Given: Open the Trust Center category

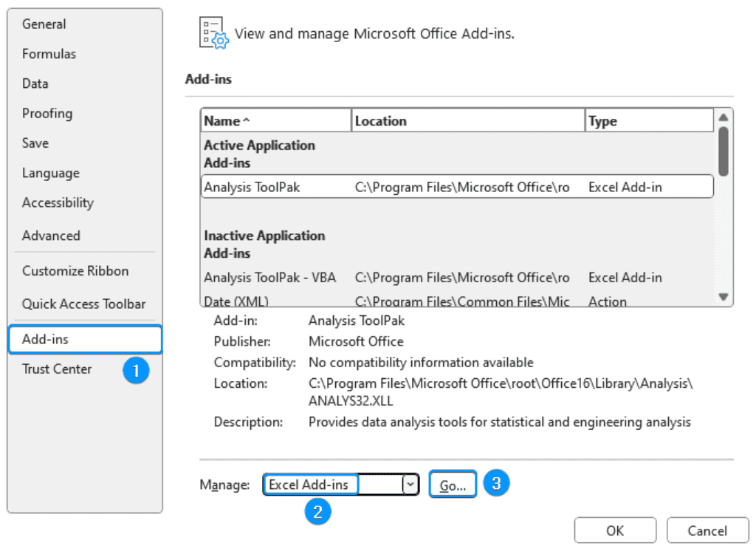Looking at the screenshot, I should pyautogui.click(x=57, y=369).
